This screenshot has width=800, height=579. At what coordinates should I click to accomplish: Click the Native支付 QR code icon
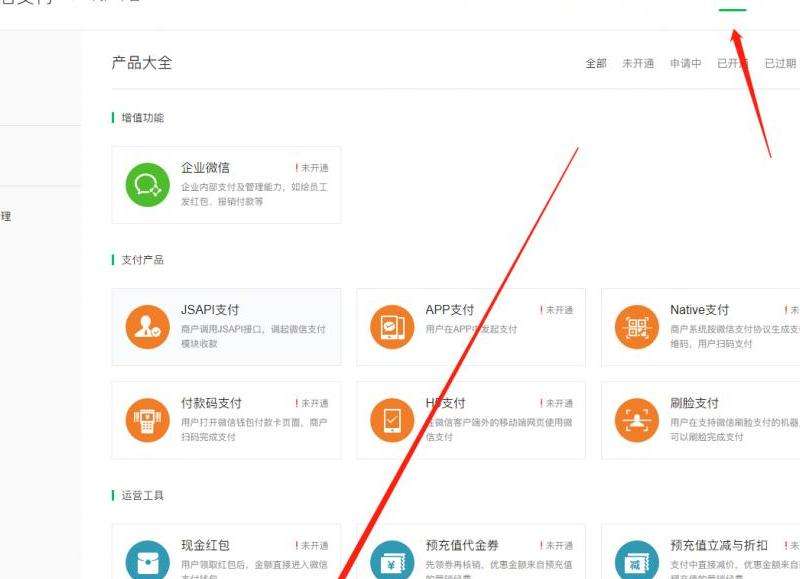(637, 327)
